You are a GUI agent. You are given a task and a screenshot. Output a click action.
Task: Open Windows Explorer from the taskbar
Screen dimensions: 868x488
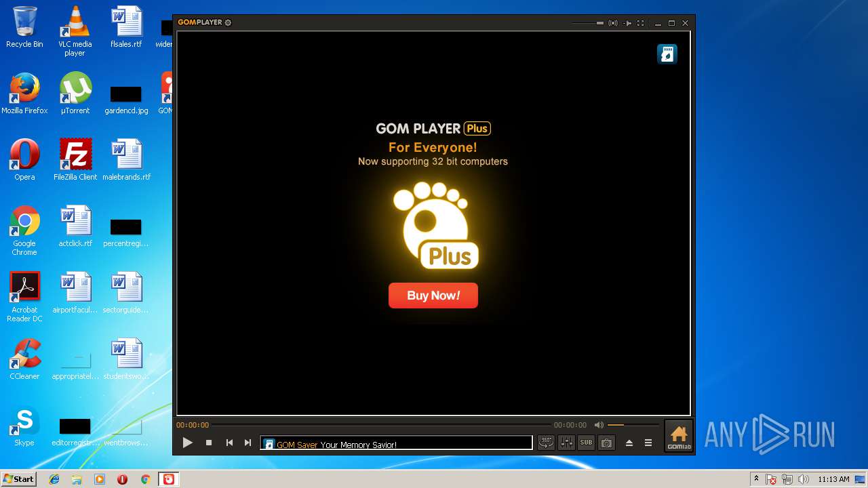(77, 479)
